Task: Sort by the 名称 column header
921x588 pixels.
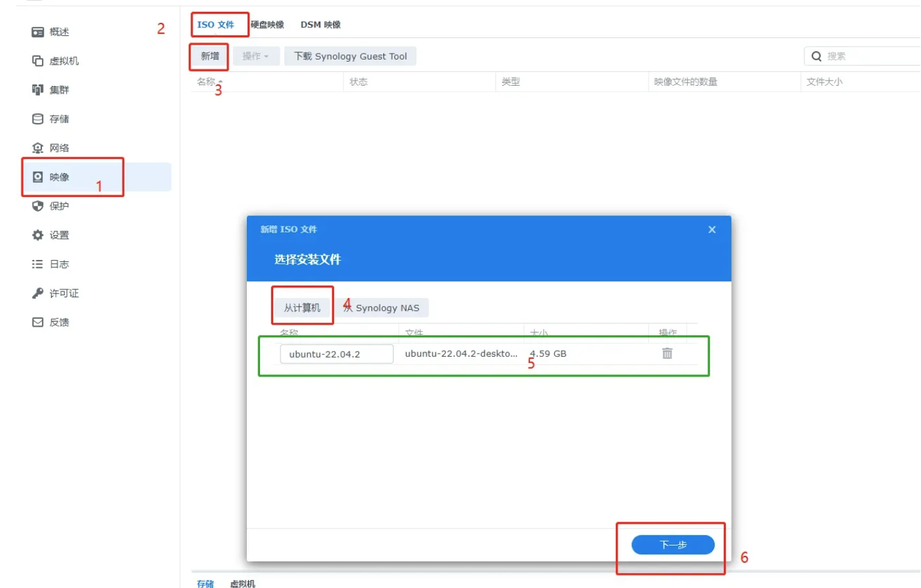Action: coord(207,82)
